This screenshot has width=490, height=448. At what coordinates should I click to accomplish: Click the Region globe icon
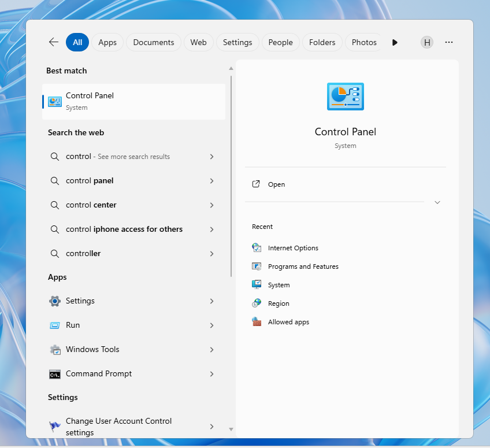257,303
